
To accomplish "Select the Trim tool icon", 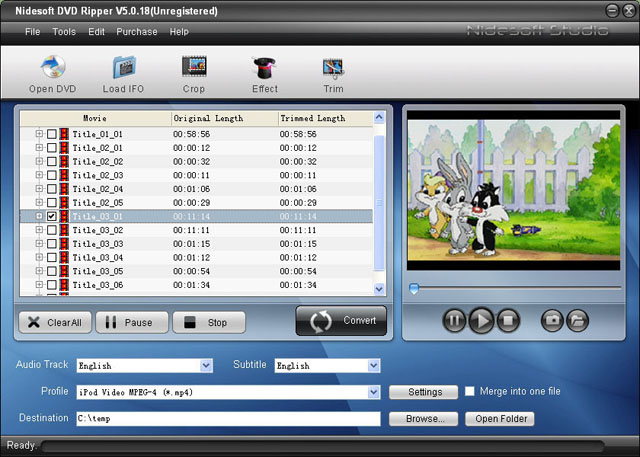I will [333, 69].
